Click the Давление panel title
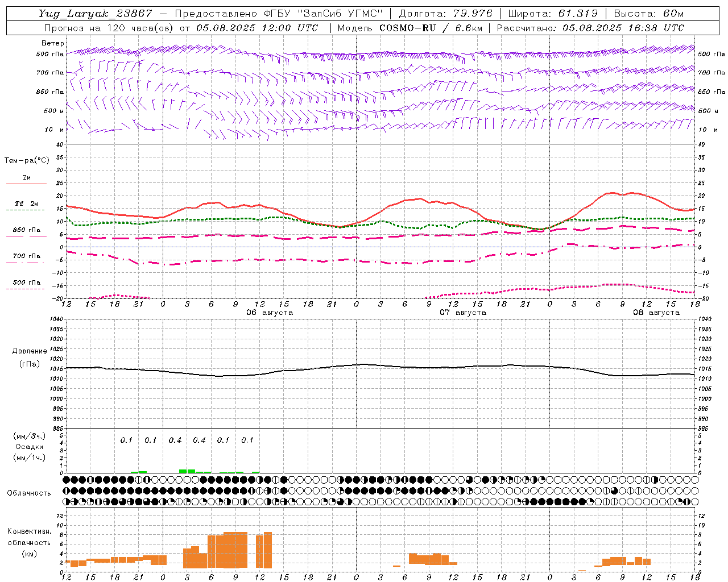This screenshot has width=728, height=582. point(30,351)
